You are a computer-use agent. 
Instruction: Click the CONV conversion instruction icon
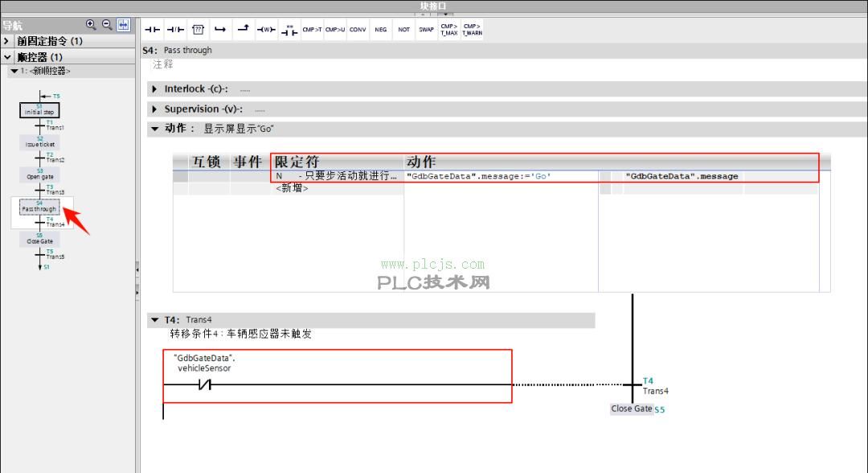[358, 29]
